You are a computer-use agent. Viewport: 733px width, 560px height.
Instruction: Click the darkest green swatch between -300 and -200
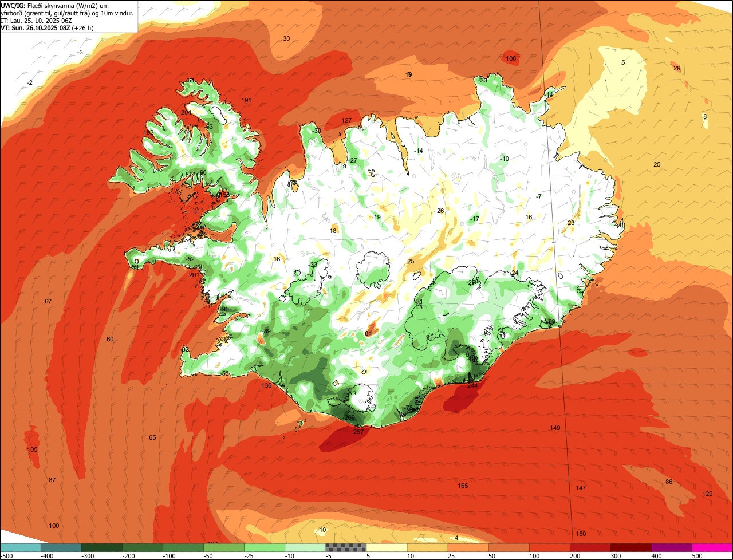coord(101,548)
